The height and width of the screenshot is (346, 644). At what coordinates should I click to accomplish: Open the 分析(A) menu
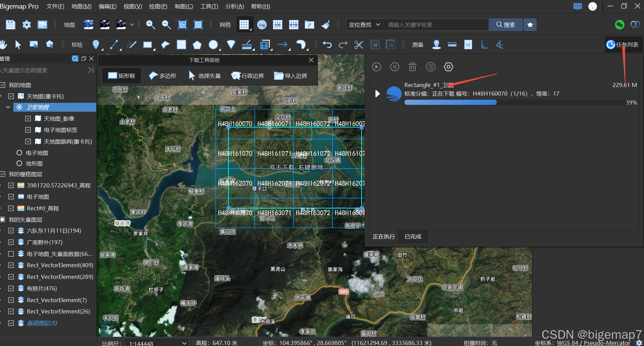click(235, 7)
